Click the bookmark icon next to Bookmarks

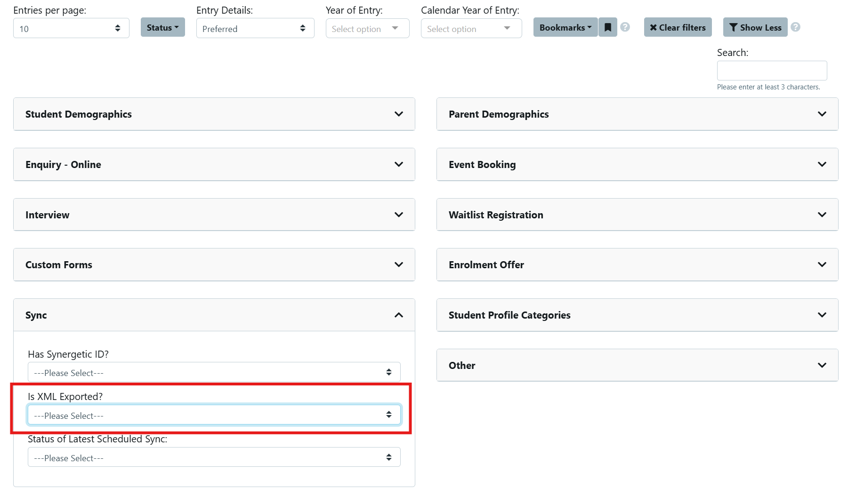608,27
